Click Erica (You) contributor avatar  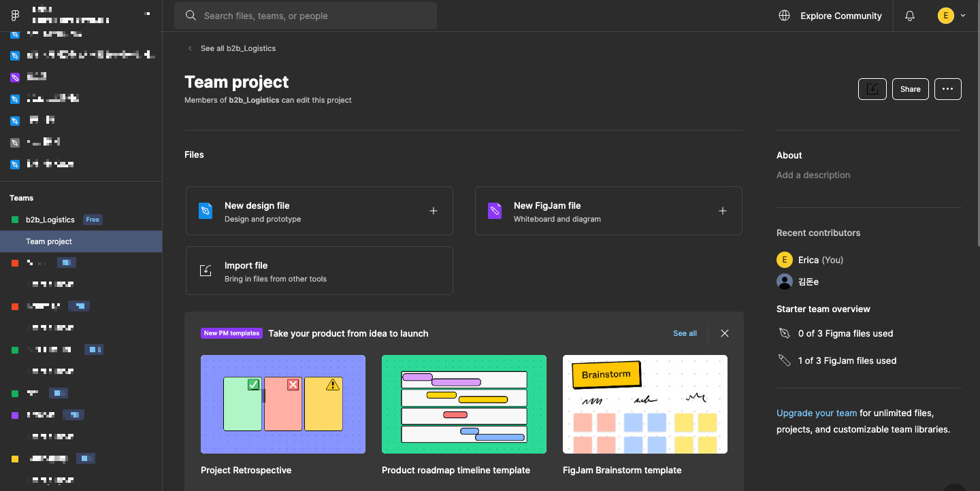coord(785,260)
